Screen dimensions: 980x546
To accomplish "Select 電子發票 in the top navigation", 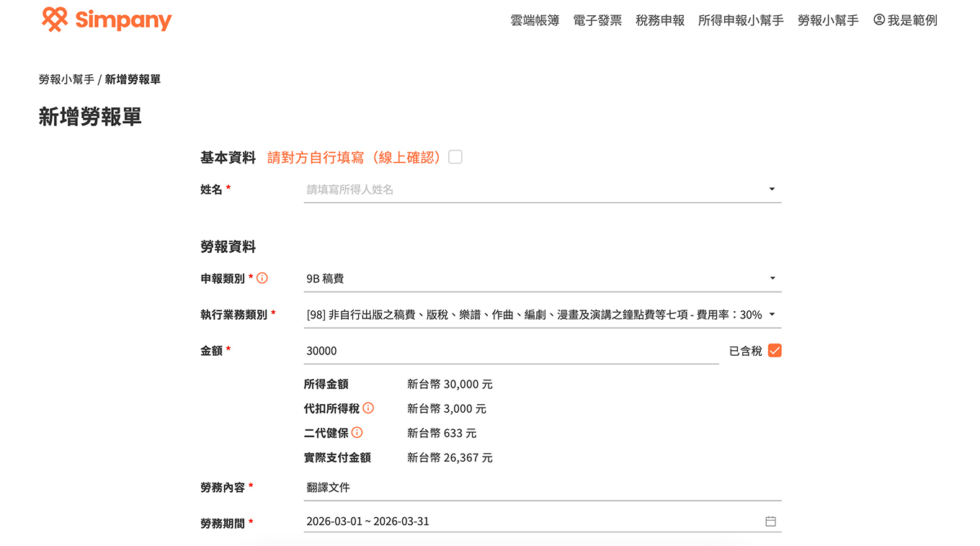I will pos(597,20).
